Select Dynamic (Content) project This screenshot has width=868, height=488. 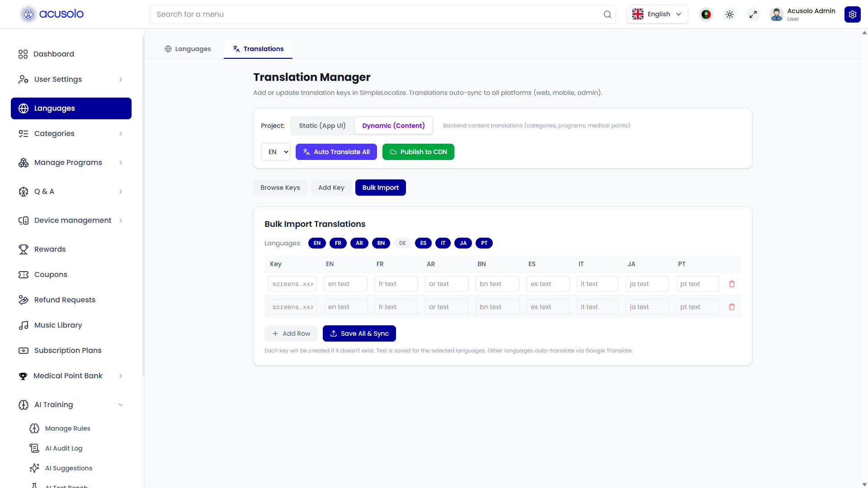coord(393,126)
